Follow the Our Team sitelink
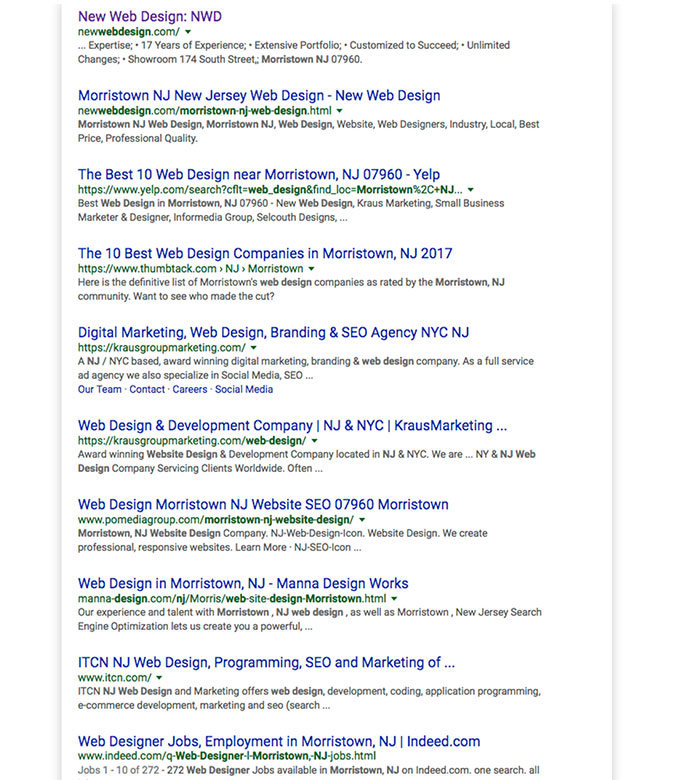 pos(99,390)
